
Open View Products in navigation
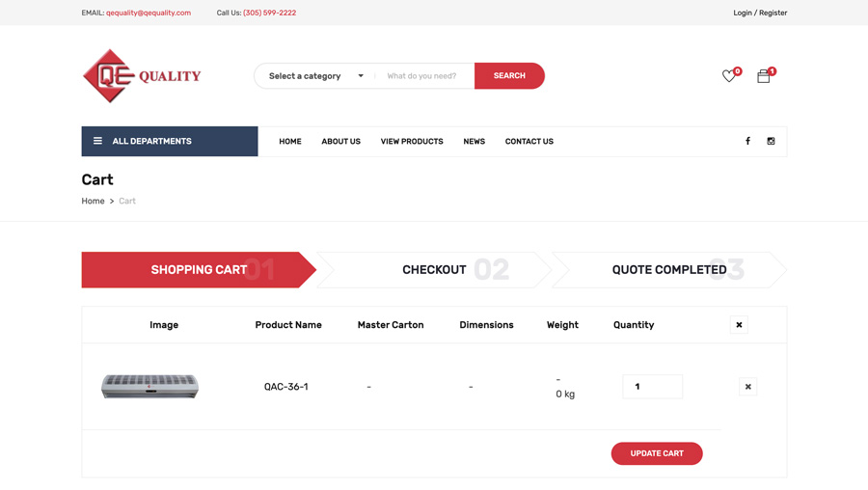[412, 142]
